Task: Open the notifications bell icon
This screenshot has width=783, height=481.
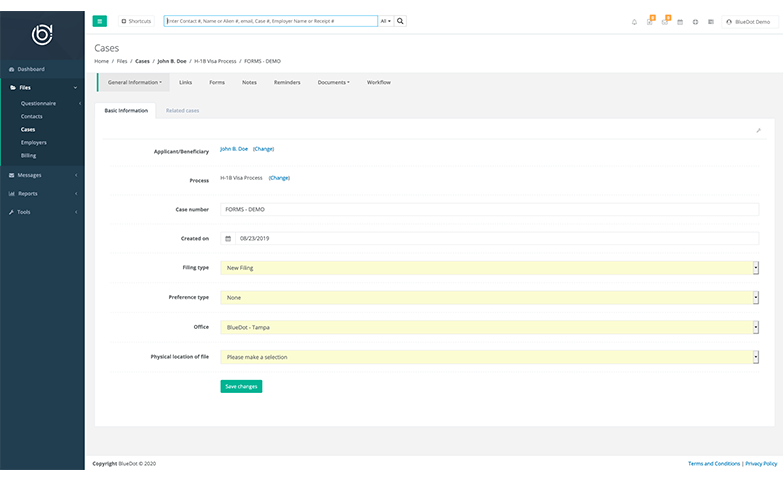Action: click(x=634, y=22)
